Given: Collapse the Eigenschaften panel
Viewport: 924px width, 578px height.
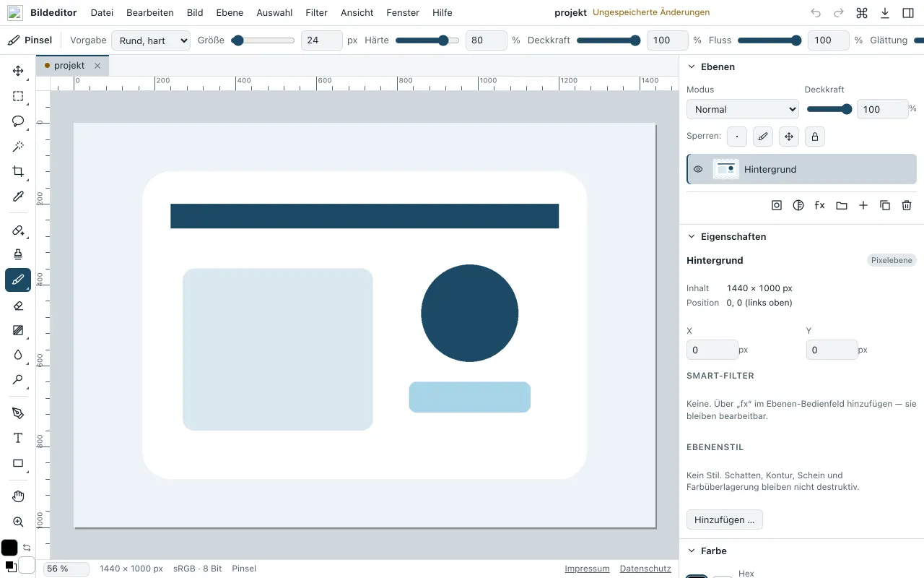Looking at the screenshot, I should (691, 236).
